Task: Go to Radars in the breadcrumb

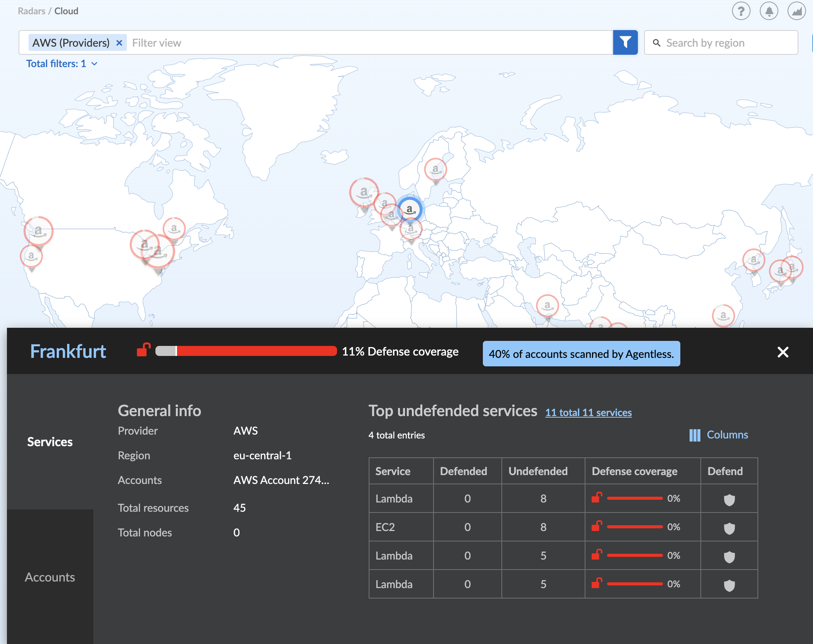Action: pyautogui.click(x=31, y=11)
